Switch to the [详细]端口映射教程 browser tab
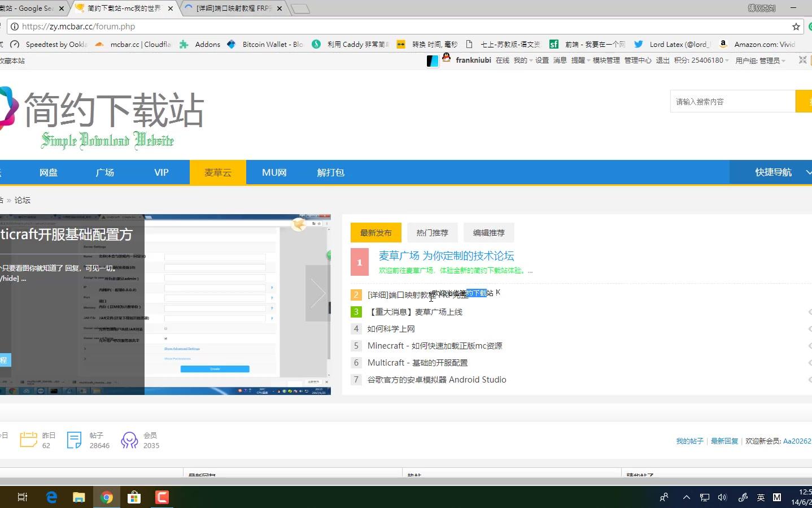This screenshot has width=812, height=508. (232, 8)
